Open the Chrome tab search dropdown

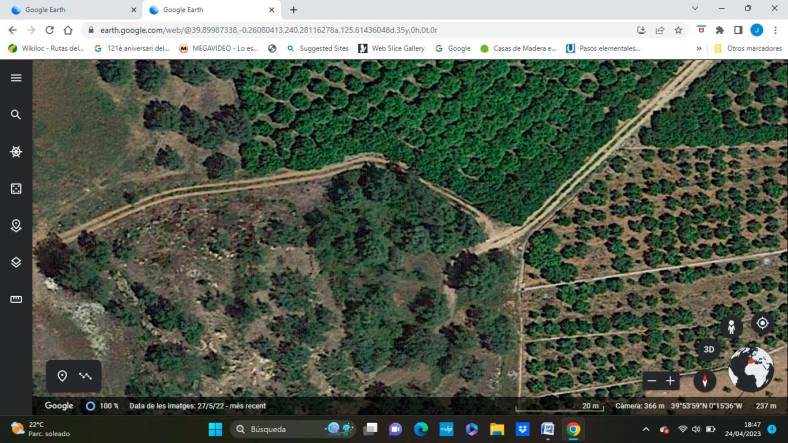[695, 9]
